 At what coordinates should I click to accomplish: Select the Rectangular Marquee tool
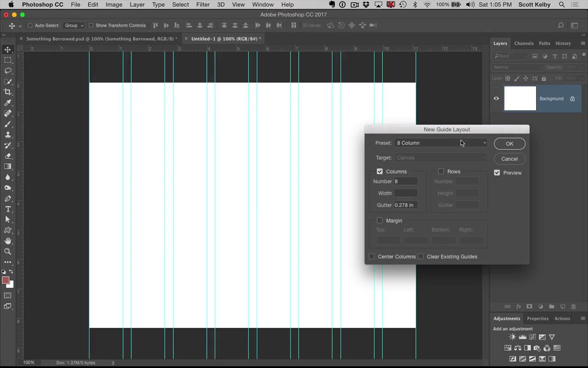coord(8,60)
